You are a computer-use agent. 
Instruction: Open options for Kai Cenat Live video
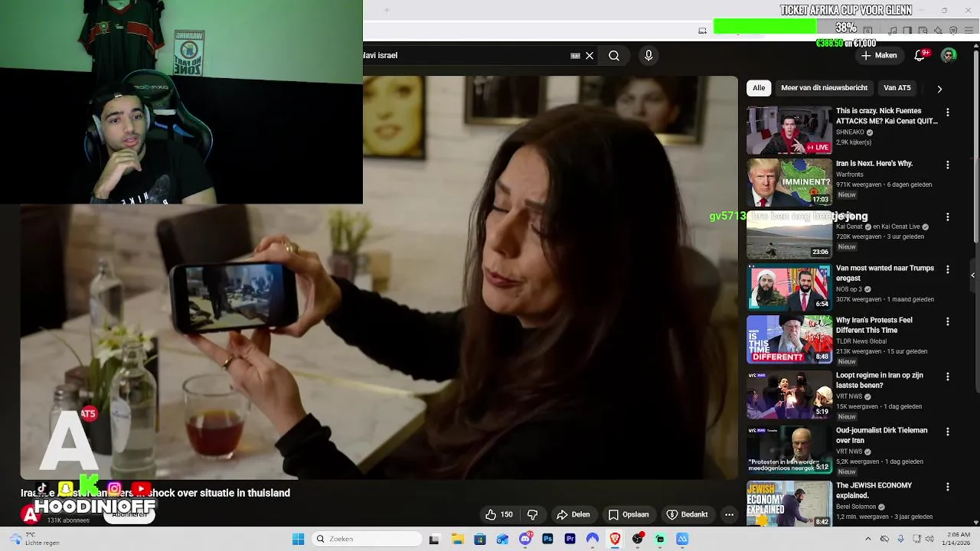click(x=948, y=217)
